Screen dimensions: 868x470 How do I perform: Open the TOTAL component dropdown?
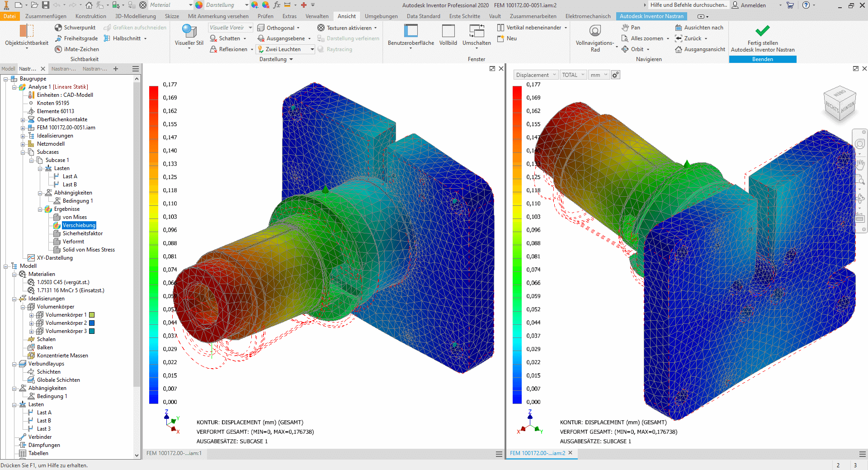point(573,75)
